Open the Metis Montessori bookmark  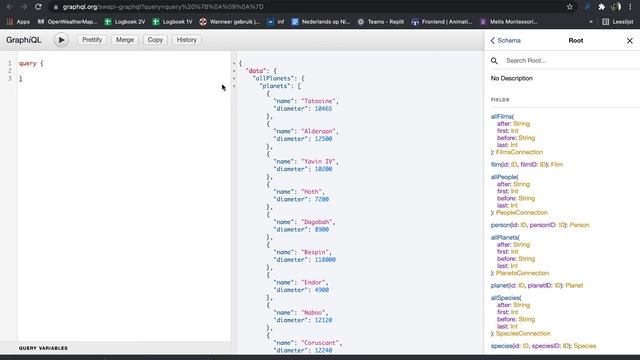click(x=509, y=22)
